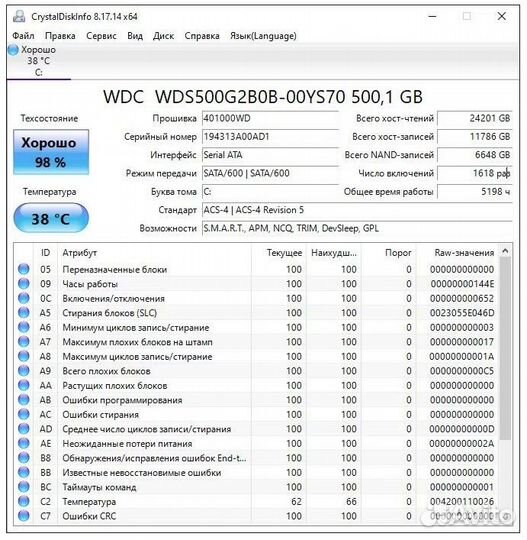The height and width of the screenshot is (540, 527).
Task: Click the Наихудш... column header
Action: pyautogui.click(x=334, y=252)
